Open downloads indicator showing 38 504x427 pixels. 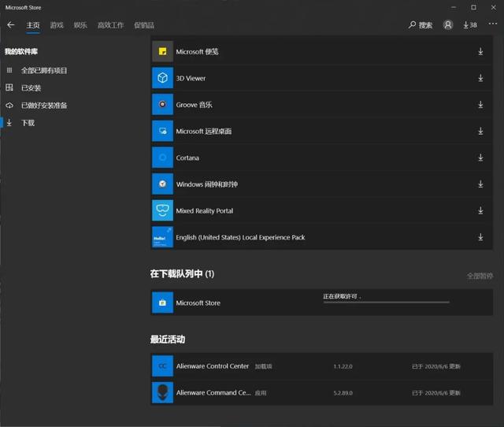[x=470, y=24]
